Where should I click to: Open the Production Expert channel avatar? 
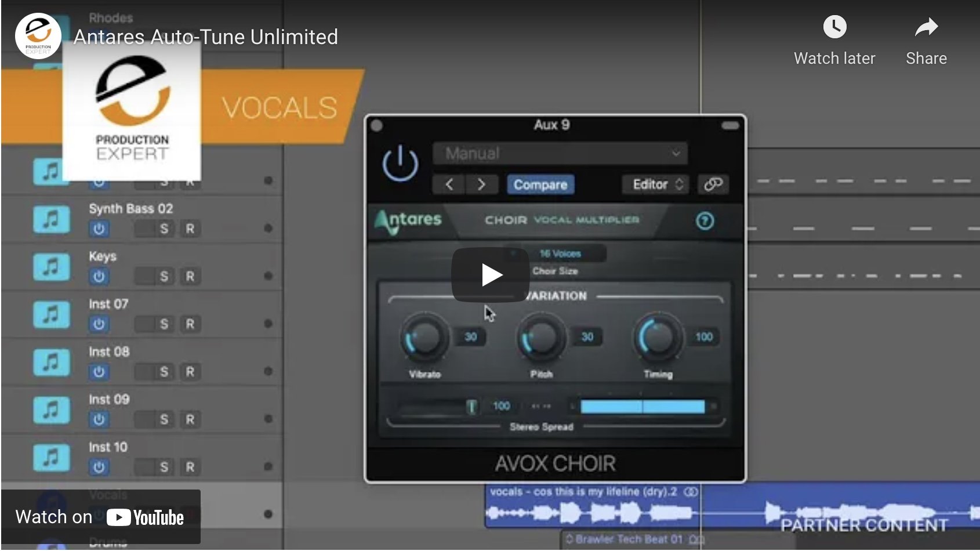click(x=38, y=36)
